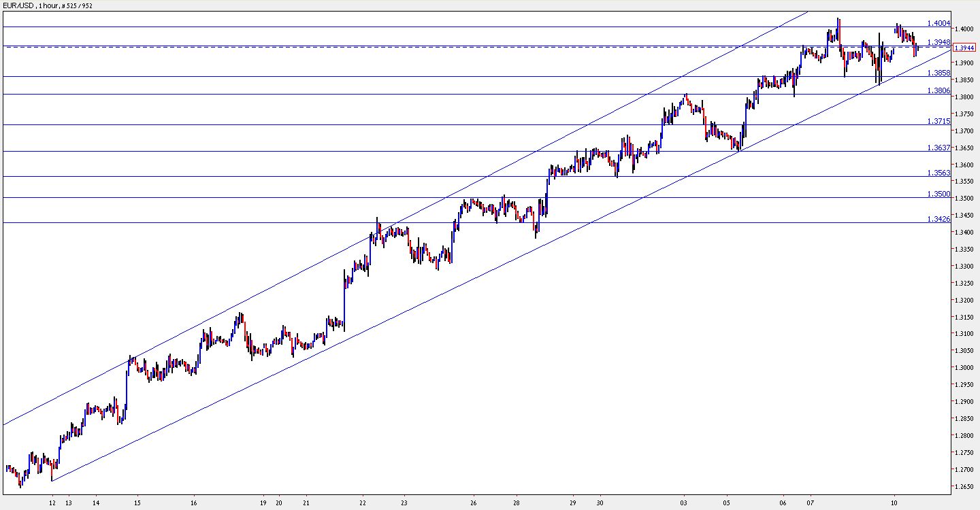Image resolution: width=980 pixels, height=510 pixels.
Task: Click the 1.4004 resistance level label
Action: coord(938,23)
